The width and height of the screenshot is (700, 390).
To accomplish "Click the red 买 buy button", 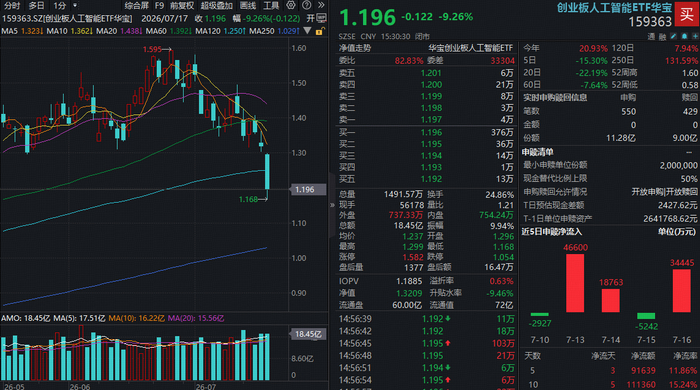I will tap(687, 15).
